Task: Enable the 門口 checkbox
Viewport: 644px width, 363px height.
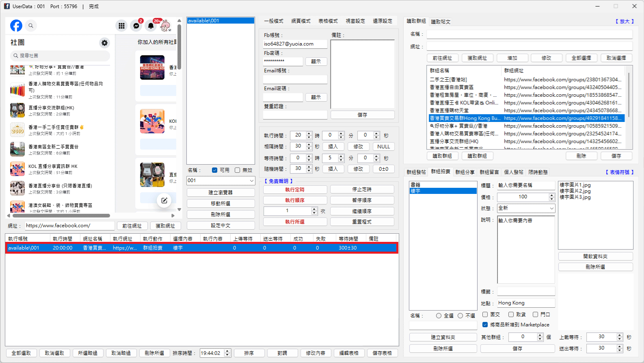Action: [x=535, y=314]
